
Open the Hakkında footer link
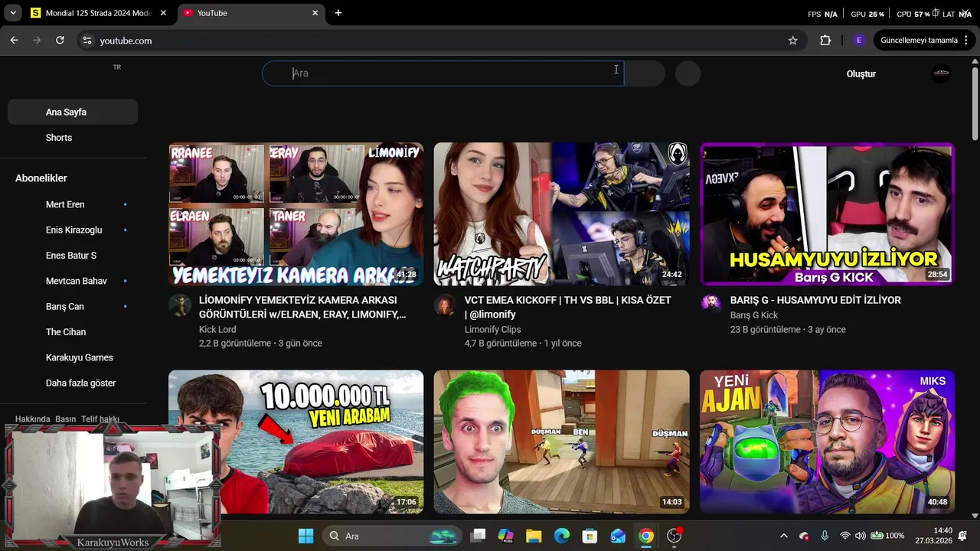pos(32,419)
